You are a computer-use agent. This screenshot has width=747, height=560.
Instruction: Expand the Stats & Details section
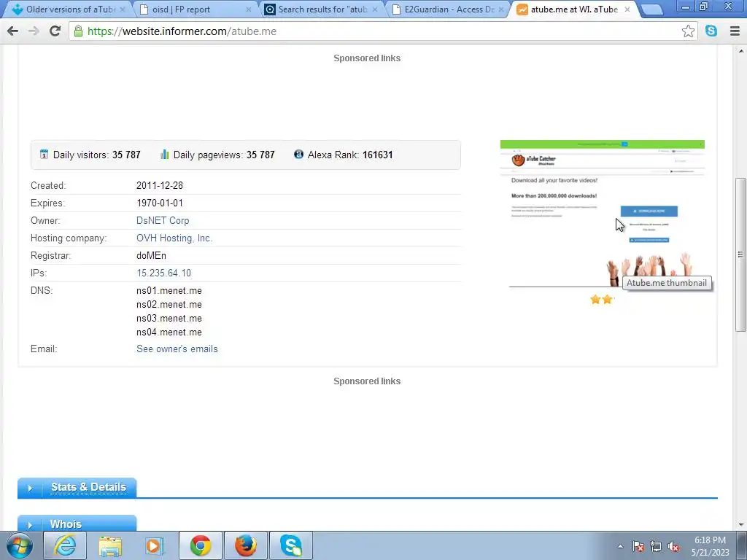[77, 488]
